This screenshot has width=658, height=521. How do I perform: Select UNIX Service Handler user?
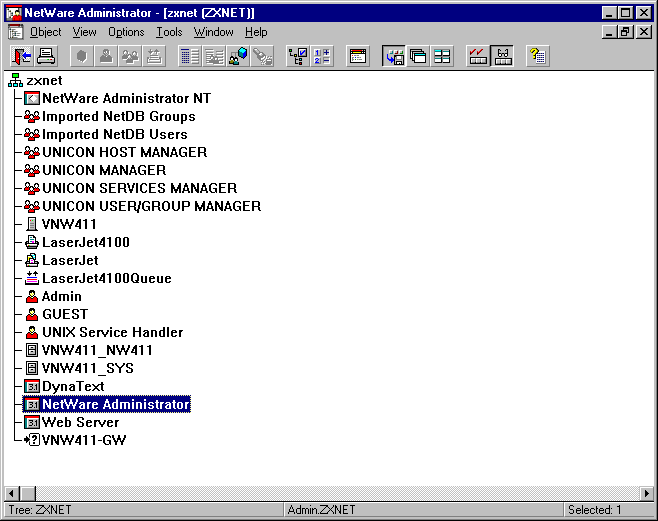pyautogui.click(x=112, y=332)
